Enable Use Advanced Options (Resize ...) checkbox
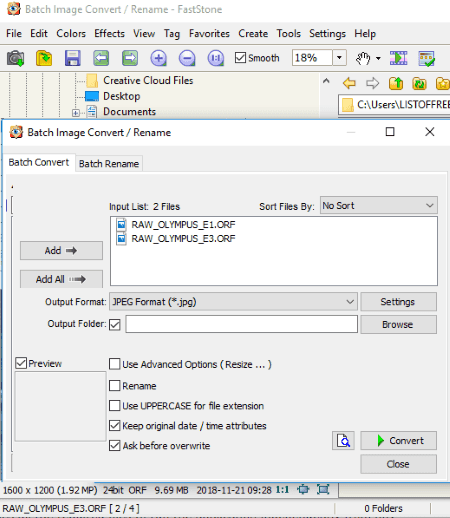The height and width of the screenshot is (518, 450). coord(115,364)
